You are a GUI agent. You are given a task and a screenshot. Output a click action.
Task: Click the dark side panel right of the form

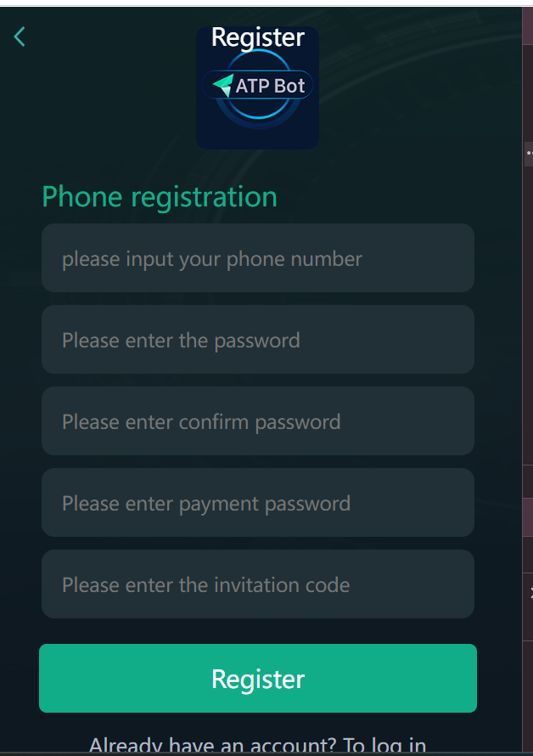click(528, 340)
